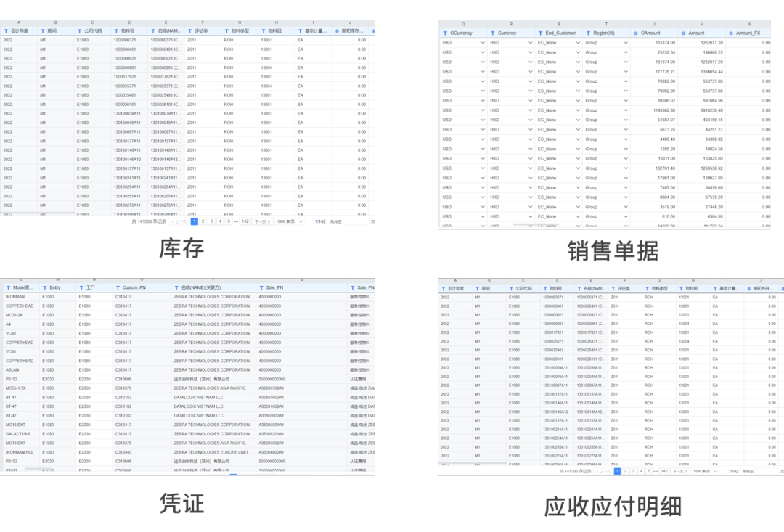784x532 pixels.
Task: Open Currency dropdown in row with OAmount 5673.24
Action: point(531,130)
